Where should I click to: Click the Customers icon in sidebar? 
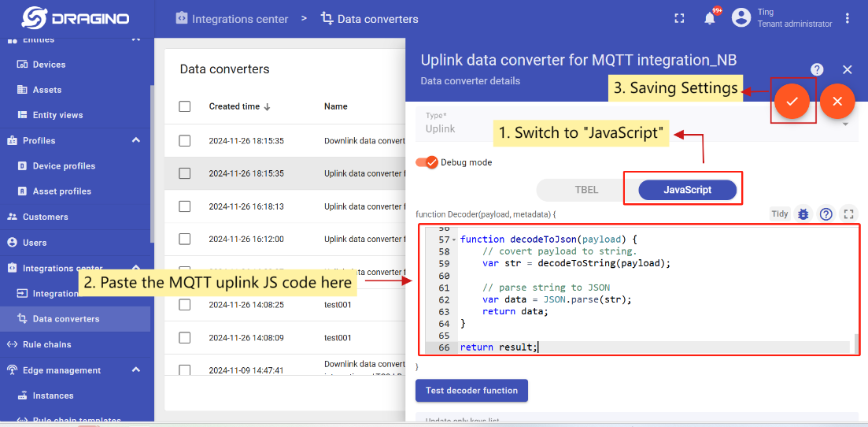[12, 217]
